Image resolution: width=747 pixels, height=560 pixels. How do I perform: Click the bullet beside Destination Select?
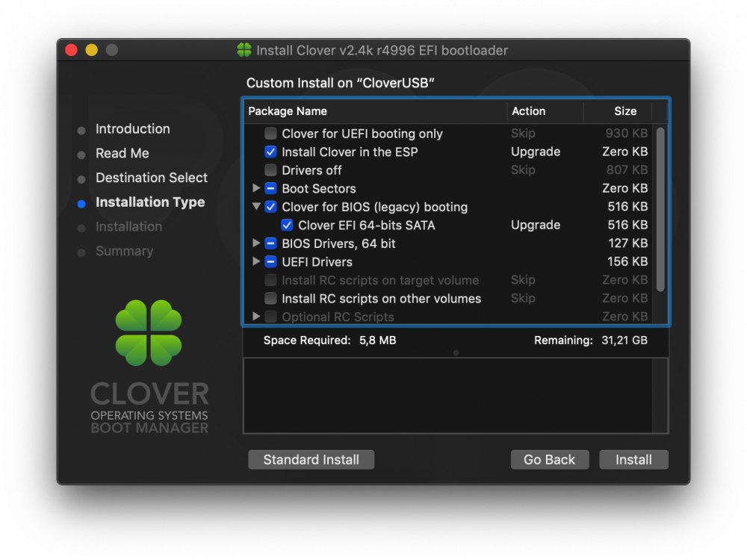(81, 179)
